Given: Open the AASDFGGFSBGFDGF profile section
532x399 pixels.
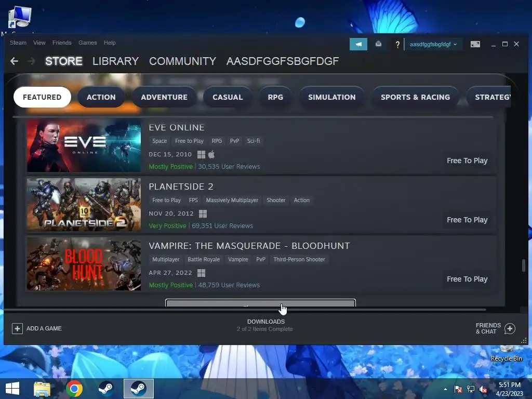Looking at the screenshot, I should pyautogui.click(x=283, y=61).
